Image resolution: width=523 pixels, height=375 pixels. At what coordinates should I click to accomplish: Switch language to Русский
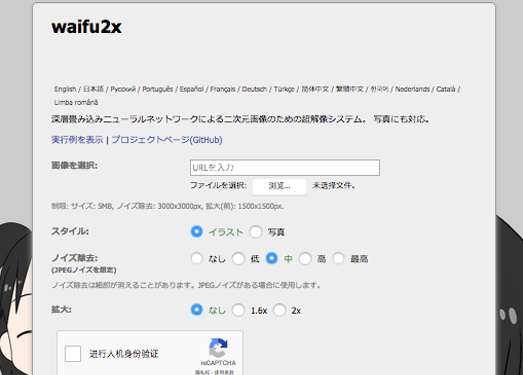click(x=123, y=89)
